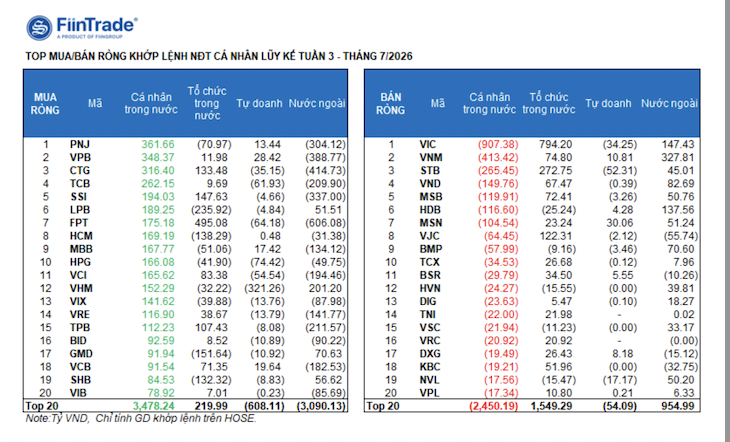Screen dimensions: 730x442
Task: Click the report title about tuần 3 tháng 7/2026
Action: pos(219,56)
